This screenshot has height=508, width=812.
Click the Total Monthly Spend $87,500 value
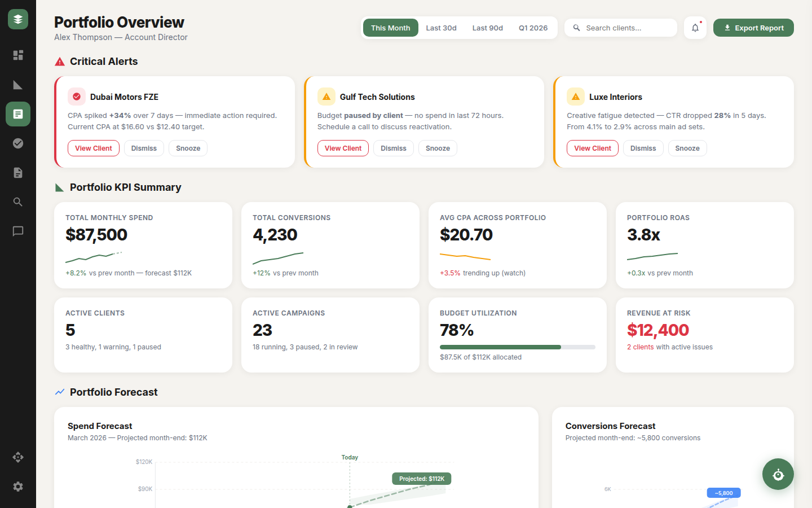tap(96, 235)
